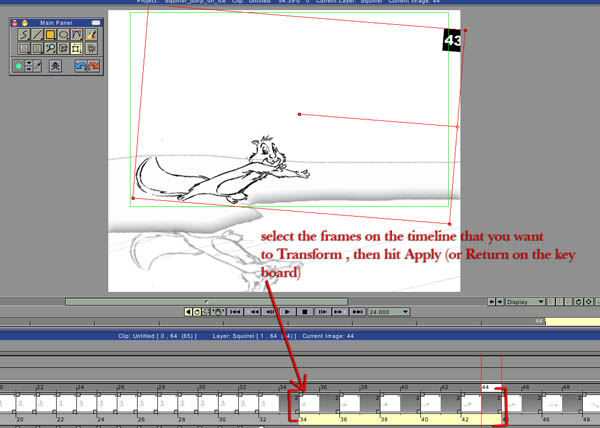600x428 pixels.
Task: Select frame 28 thumbnail in the timeline
Action: pos(188,404)
